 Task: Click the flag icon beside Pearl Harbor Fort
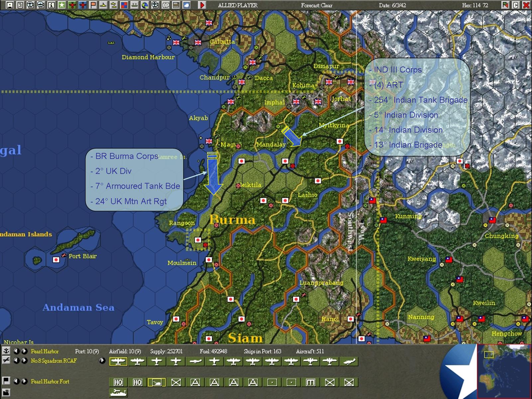click(x=6, y=381)
